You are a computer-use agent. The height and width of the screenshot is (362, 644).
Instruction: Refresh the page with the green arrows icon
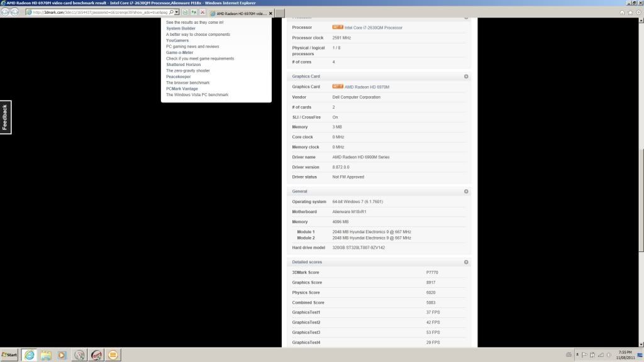(x=194, y=13)
